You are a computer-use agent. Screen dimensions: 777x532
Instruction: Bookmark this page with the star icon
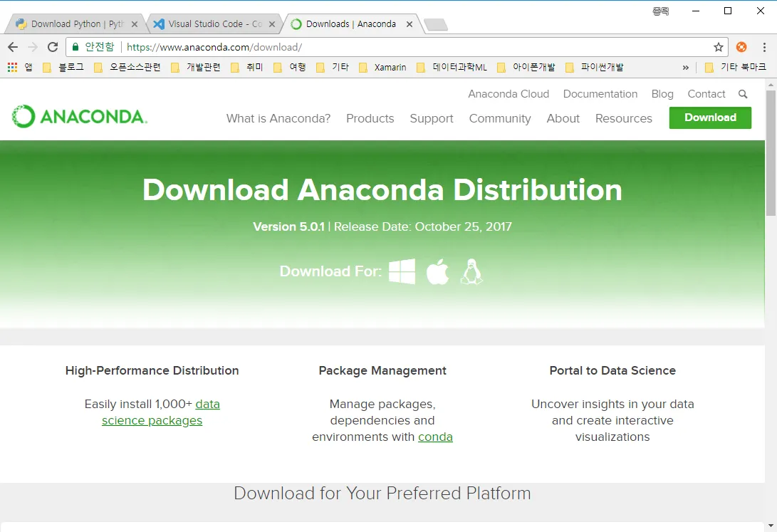pyautogui.click(x=718, y=47)
